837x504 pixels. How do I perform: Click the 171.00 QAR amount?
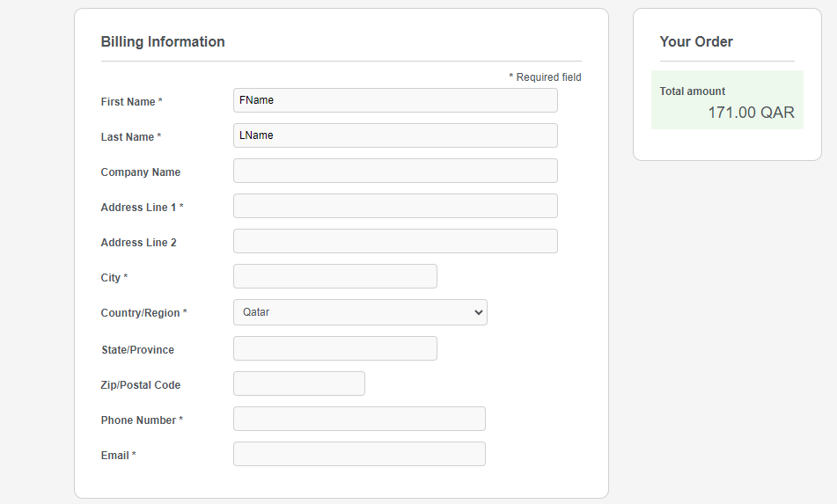click(751, 113)
